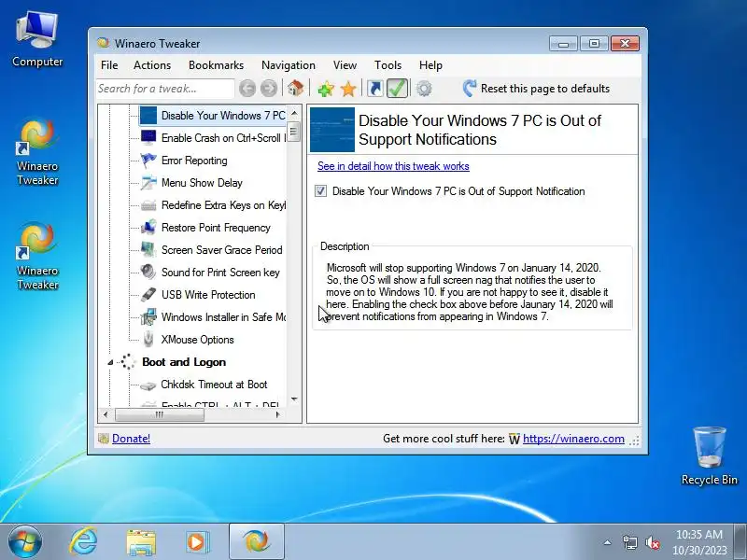
Task: Show hidden tray icons arrow
Action: (608, 542)
